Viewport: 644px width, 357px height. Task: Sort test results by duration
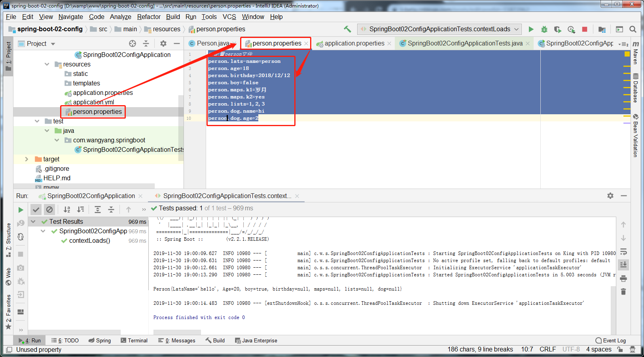click(x=80, y=210)
